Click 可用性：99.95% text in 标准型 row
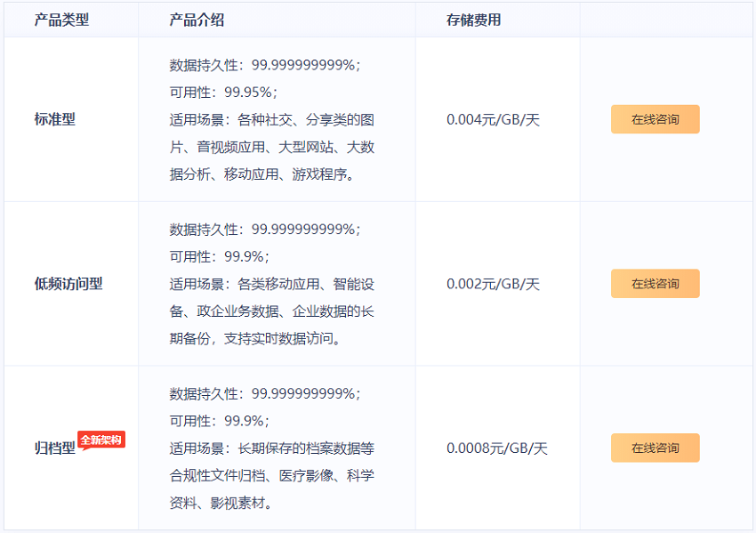The image size is (756, 533). 224,93
